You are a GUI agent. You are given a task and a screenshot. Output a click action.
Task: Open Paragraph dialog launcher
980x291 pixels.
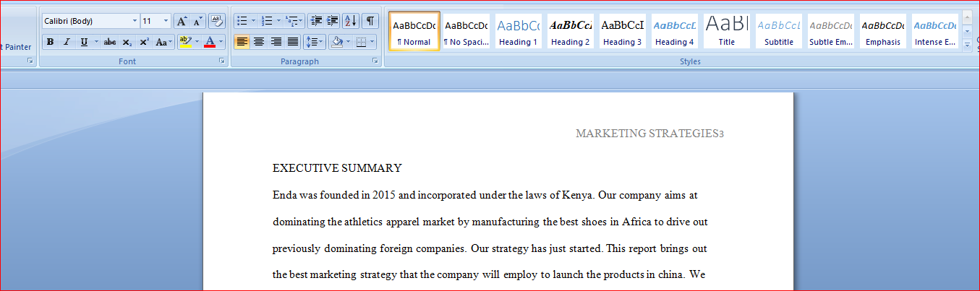pos(375,61)
